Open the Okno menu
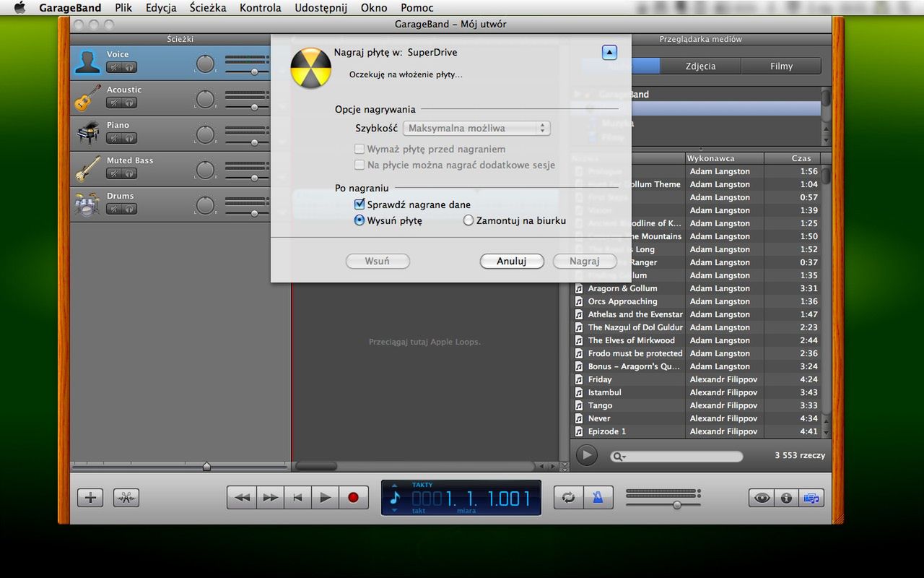 point(374,8)
